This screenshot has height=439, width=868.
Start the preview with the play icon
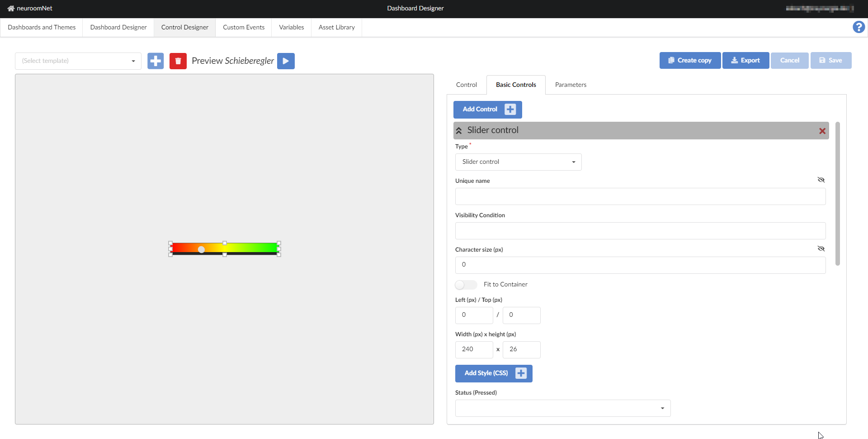tap(285, 61)
